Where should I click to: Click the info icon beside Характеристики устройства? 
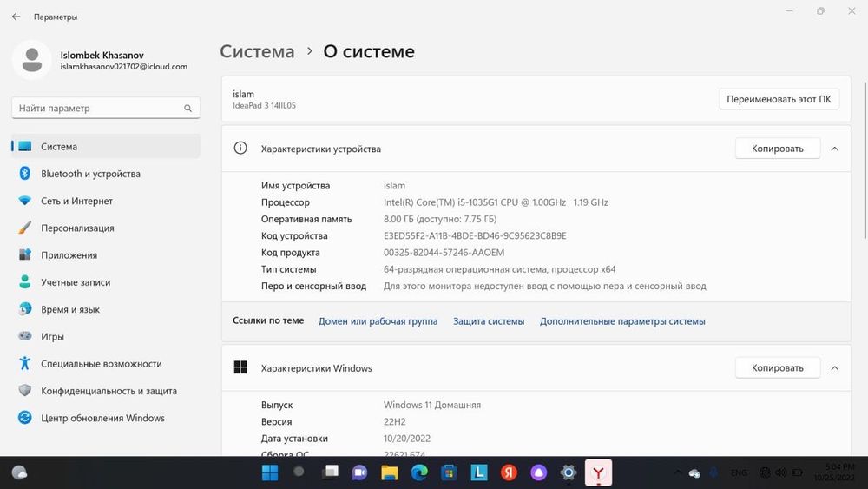coord(240,148)
